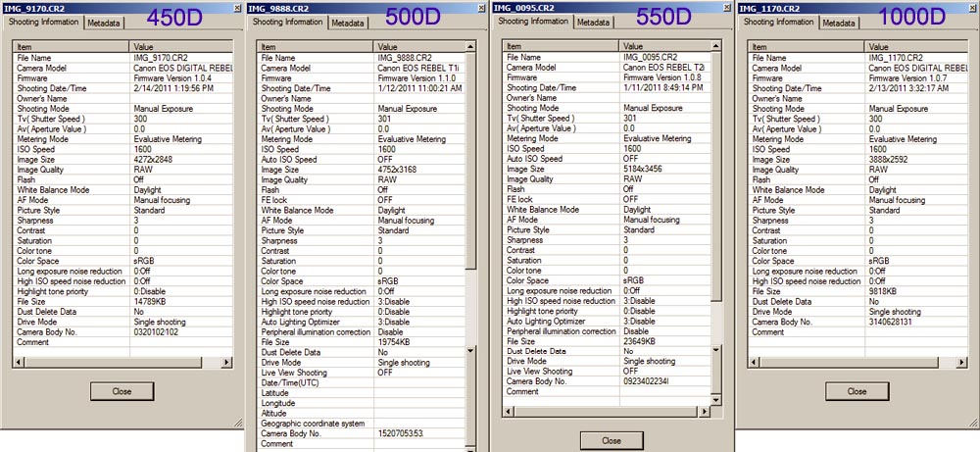Click the down scroll arrow in the IMG_9888.CR2 list

point(470,352)
